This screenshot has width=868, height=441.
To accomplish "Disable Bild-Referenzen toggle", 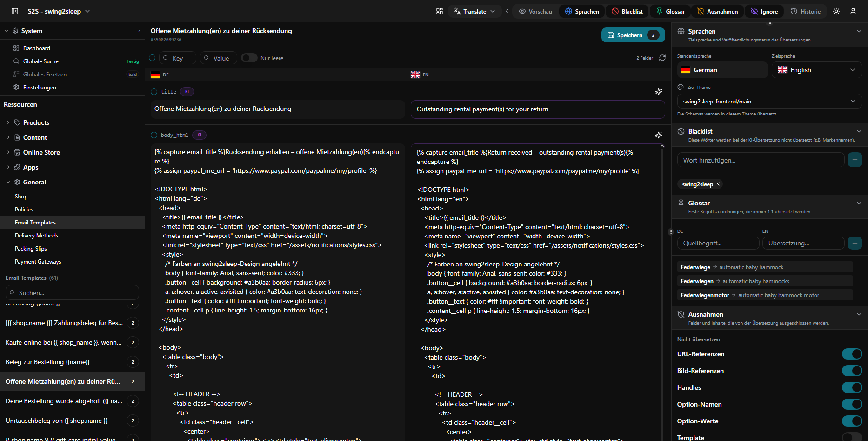I will click(x=852, y=371).
